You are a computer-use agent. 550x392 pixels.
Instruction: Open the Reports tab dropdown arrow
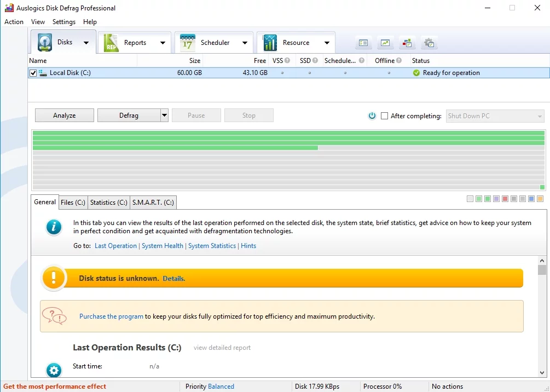coord(163,43)
